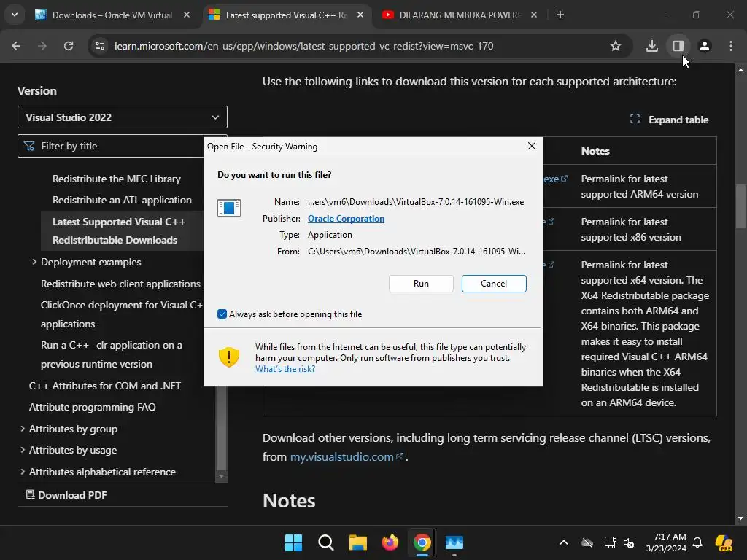Open the Visual Studio 2022 version dropdown
Image resolution: width=747 pixels, height=560 pixels.
pos(123,117)
